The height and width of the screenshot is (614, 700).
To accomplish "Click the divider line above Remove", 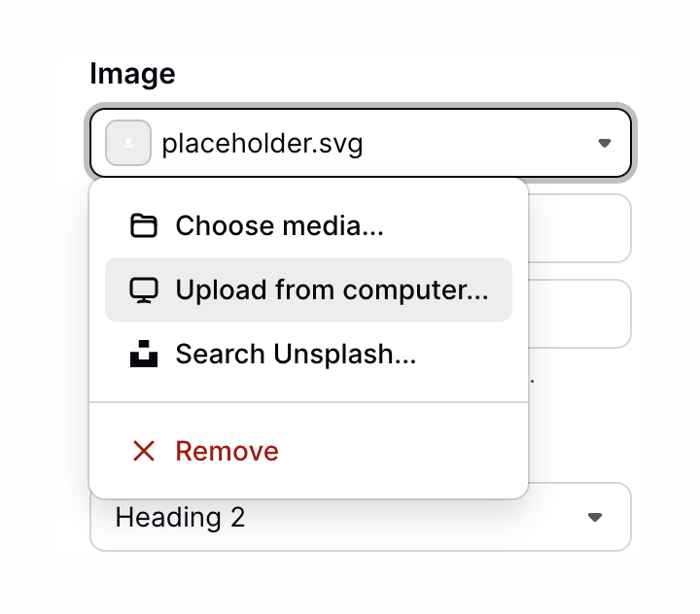I will click(x=308, y=401).
